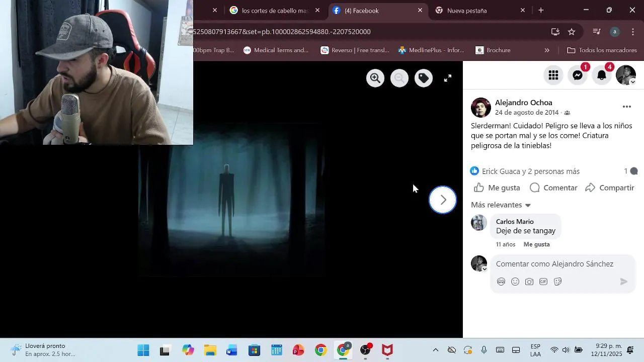Open Alejandro Ochoa's profile name
Image resolution: width=644 pixels, height=362 pixels.
(x=523, y=103)
